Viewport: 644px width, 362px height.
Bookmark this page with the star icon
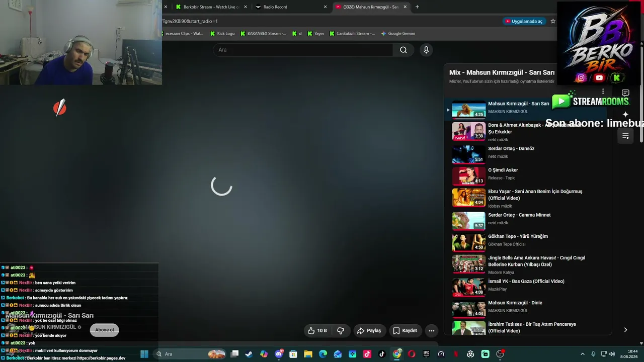[553, 21]
